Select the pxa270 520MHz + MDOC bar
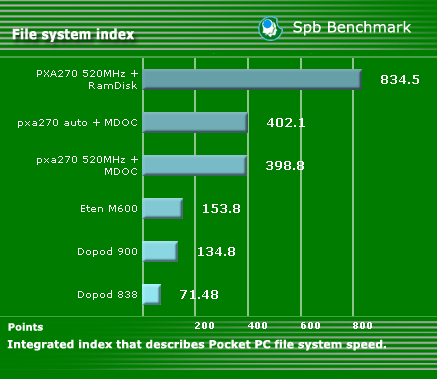 (195, 165)
